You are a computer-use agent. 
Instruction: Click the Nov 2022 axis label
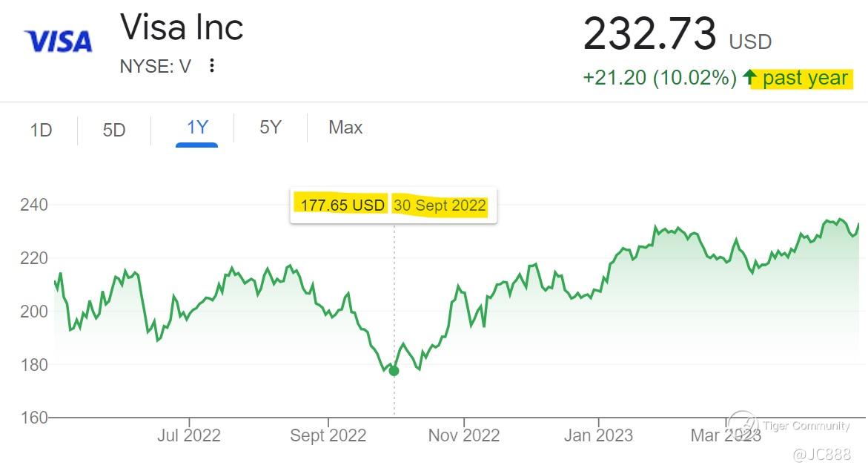point(463,435)
